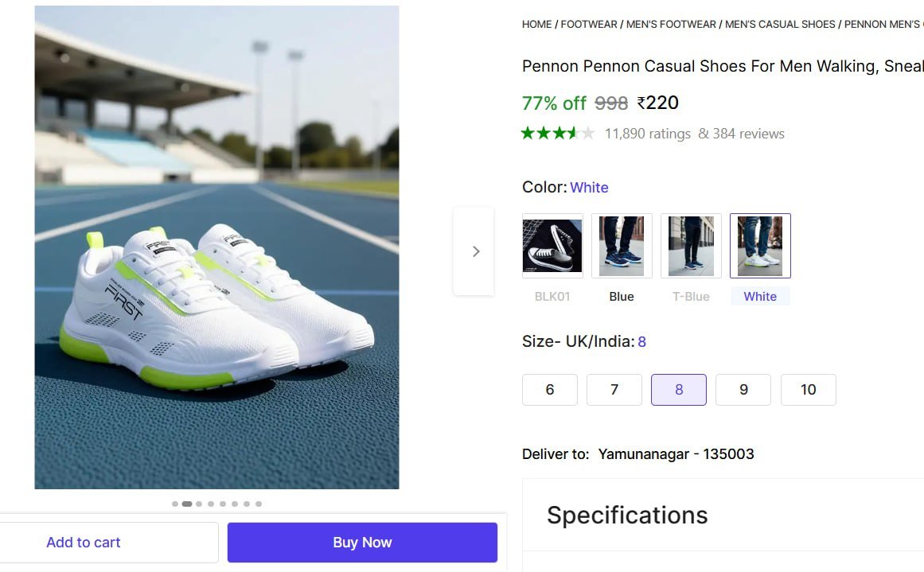Choose size 9
The image size is (924, 572).
coord(743,390)
